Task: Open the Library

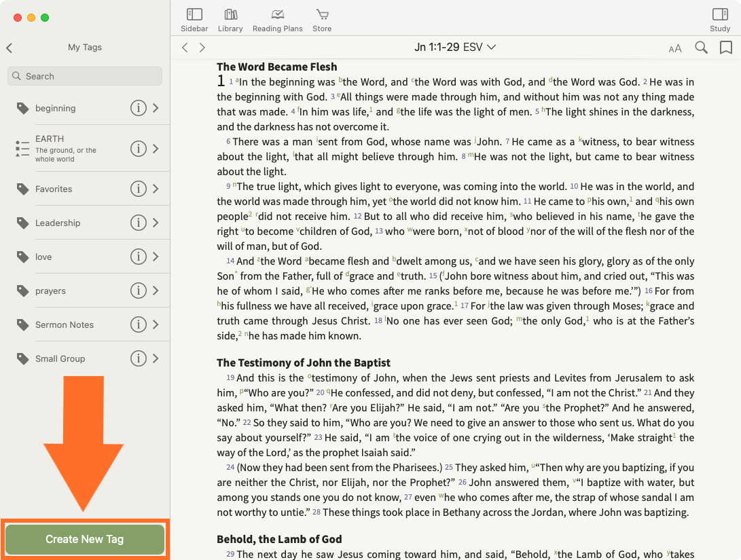Action: click(x=231, y=15)
